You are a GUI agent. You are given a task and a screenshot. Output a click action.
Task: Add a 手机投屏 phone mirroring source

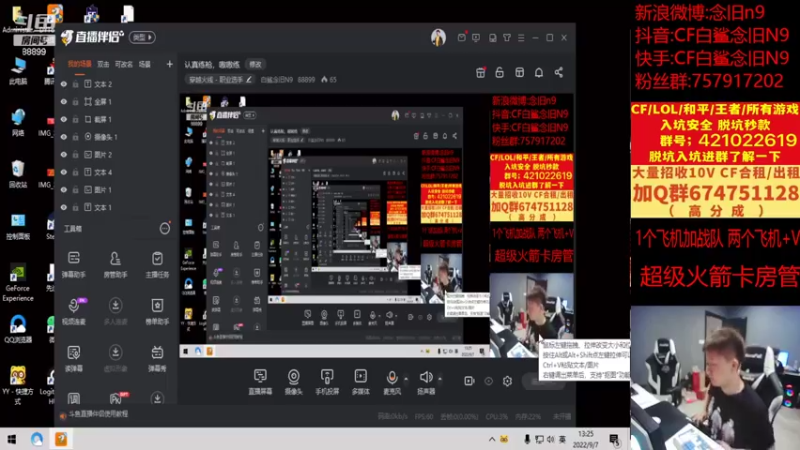click(x=327, y=382)
